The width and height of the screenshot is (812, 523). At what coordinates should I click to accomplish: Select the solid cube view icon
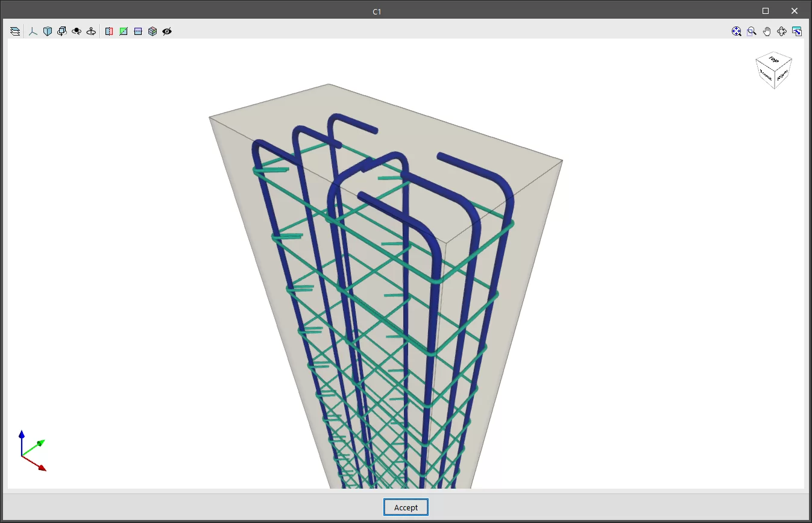pyautogui.click(x=48, y=31)
